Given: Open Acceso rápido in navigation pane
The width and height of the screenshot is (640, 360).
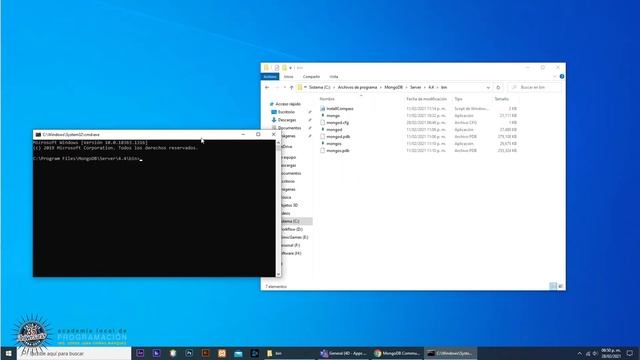Looking at the screenshot, I should [x=288, y=104].
